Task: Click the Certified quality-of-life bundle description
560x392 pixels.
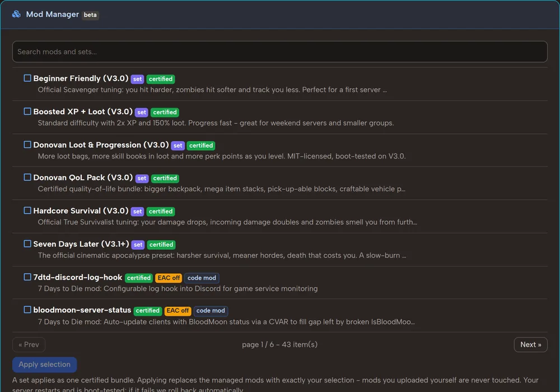Action: point(221,189)
